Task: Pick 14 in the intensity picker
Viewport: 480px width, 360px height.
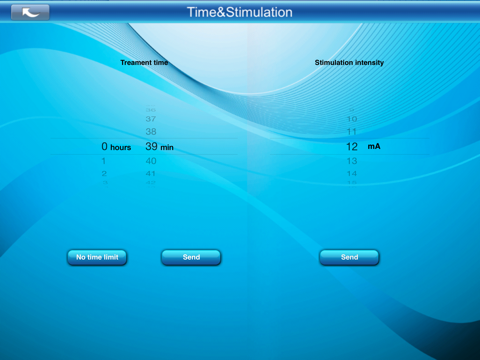Action: click(352, 173)
